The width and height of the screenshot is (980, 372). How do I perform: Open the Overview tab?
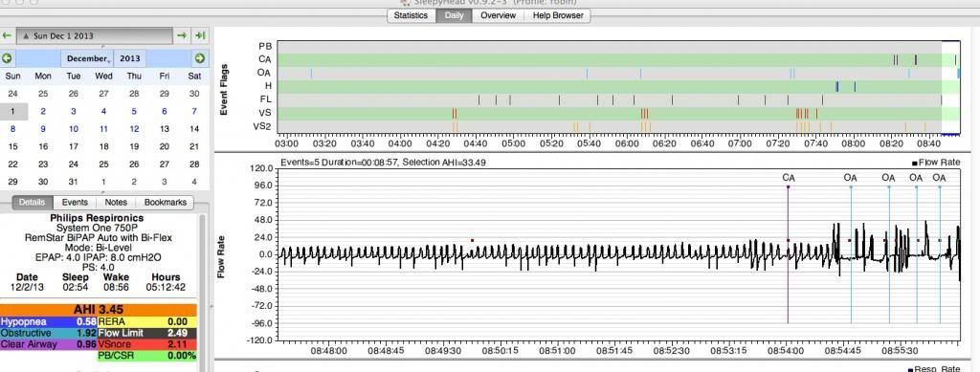pos(498,15)
